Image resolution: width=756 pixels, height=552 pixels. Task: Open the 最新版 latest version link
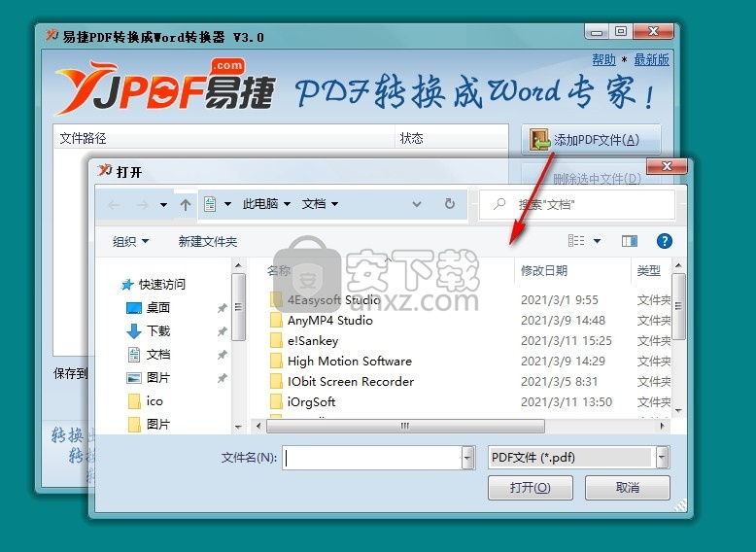[x=651, y=60]
